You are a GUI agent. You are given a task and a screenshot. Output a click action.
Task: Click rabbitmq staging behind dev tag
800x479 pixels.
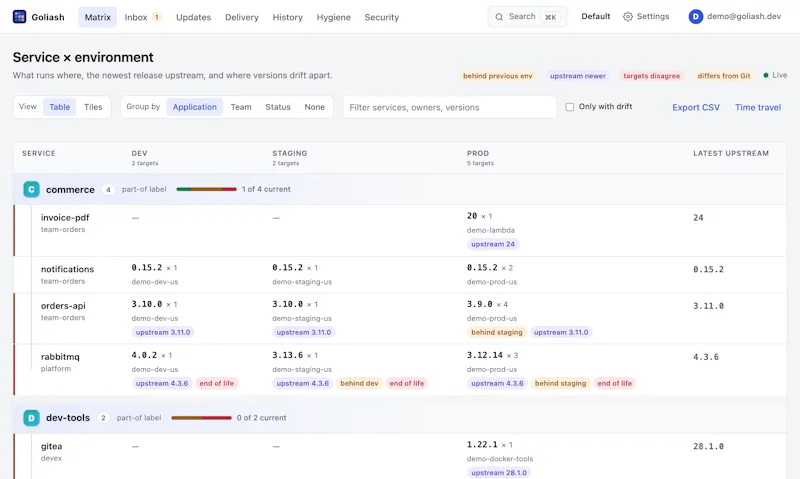click(x=359, y=383)
